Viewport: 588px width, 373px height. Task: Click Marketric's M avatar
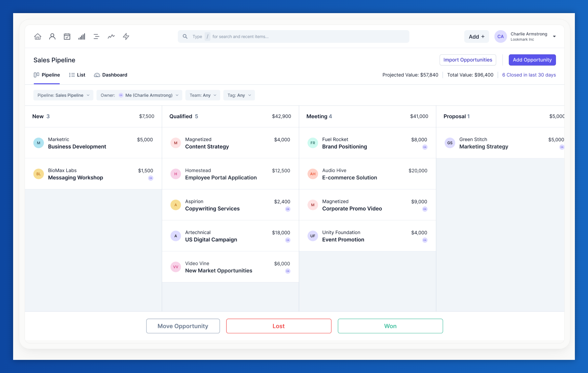39,143
